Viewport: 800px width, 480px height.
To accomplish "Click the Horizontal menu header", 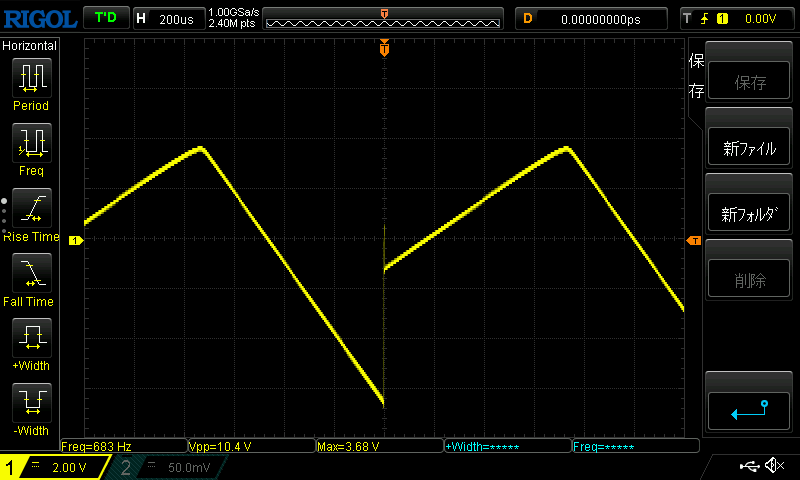I will [30, 45].
